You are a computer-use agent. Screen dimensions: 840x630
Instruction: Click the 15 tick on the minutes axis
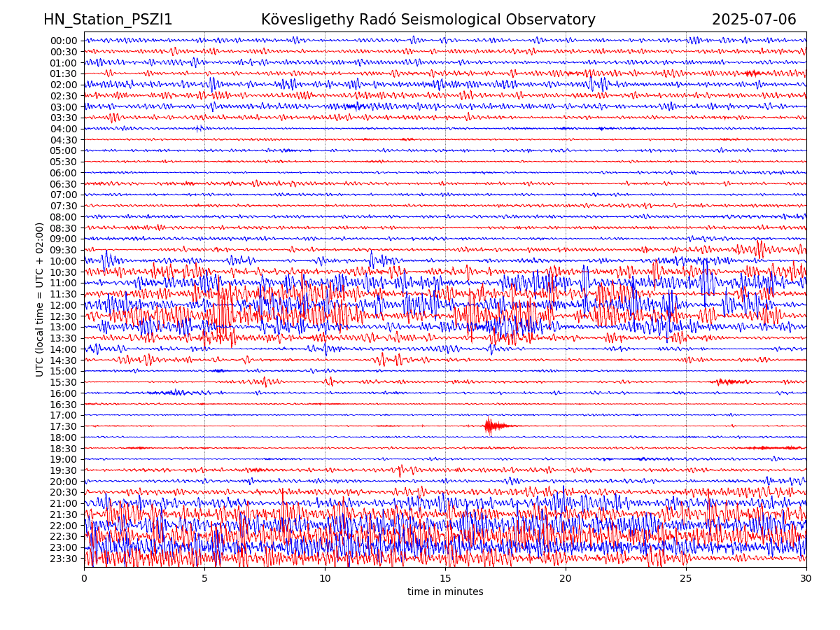(x=445, y=579)
